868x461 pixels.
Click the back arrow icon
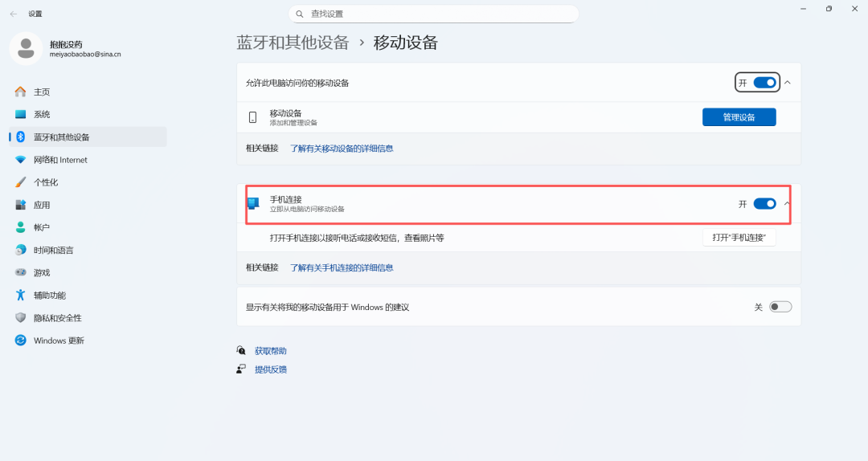[x=14, y=14]
